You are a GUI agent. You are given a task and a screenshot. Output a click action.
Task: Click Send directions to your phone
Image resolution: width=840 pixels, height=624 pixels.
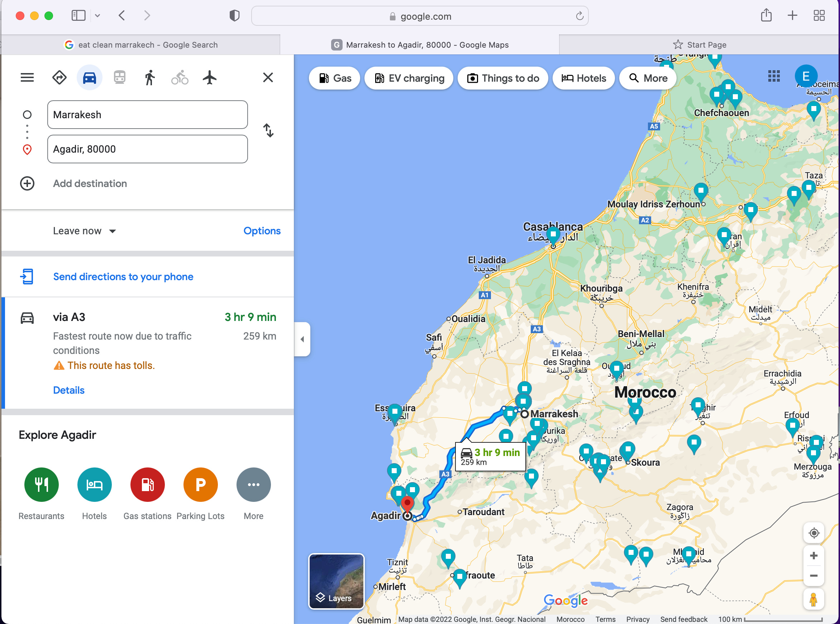point(123,277)
